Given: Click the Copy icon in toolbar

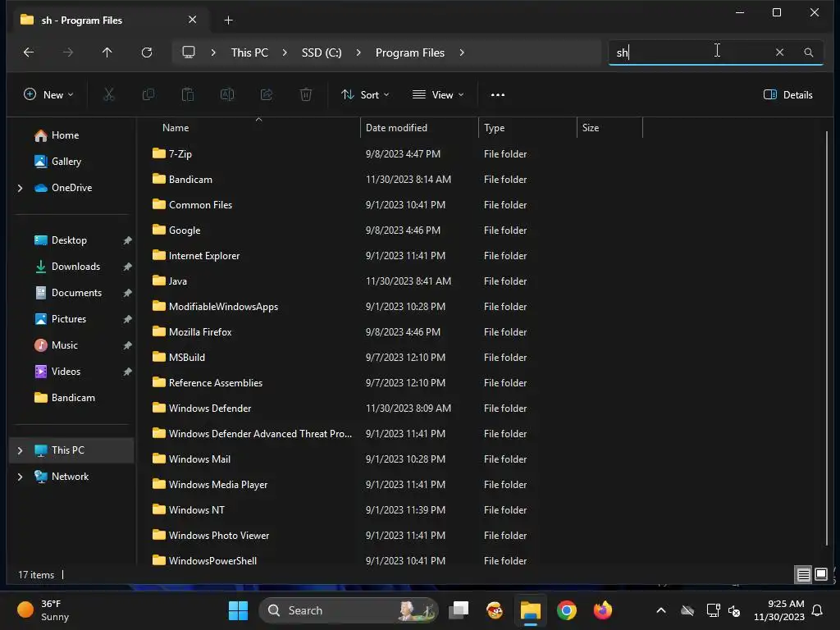Looking at the screenshot, I should coord(148,95).
